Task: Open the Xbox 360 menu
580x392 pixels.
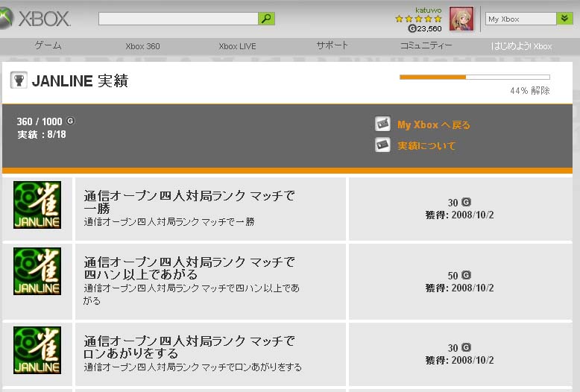Action: (x=142, y=46)
